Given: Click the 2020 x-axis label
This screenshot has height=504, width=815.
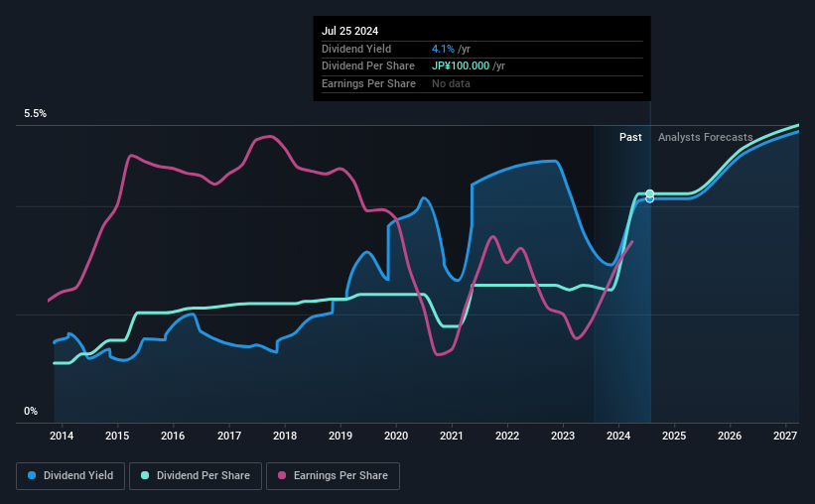Looking at the screenshot, I should coord(396,436).
